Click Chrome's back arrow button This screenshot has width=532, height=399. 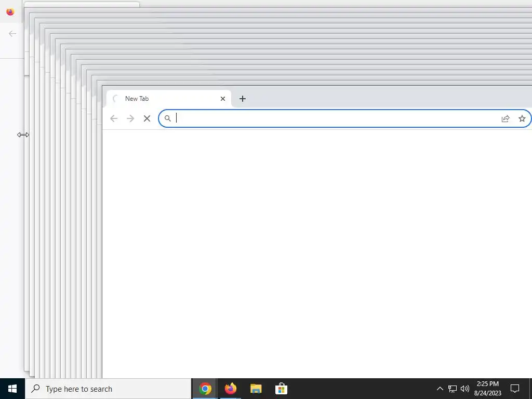point(114,118)
